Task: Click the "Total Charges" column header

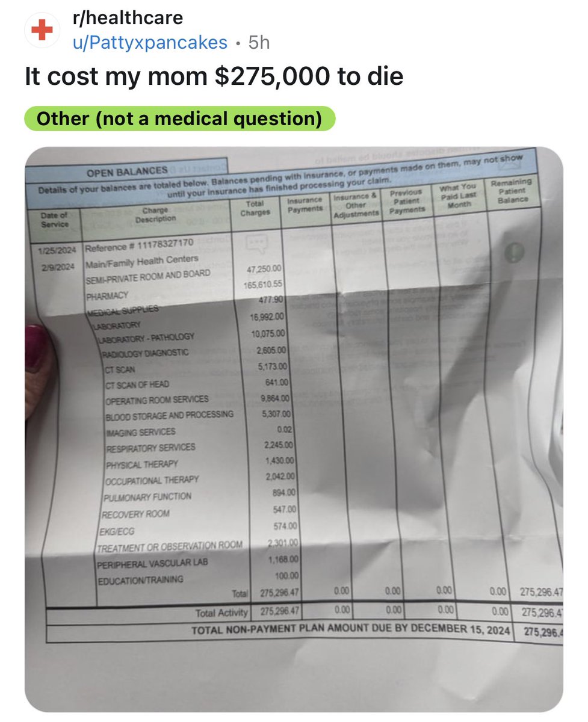Action: pyautogui.click(x=255, y=208)
